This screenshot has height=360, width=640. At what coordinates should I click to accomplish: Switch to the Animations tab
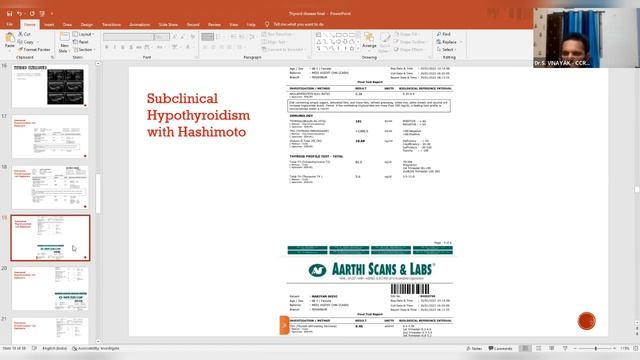coord(140,24)
